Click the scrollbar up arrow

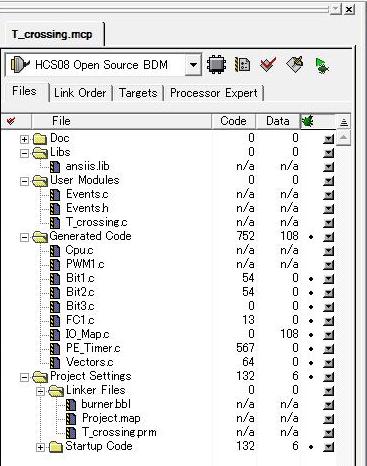343,137
